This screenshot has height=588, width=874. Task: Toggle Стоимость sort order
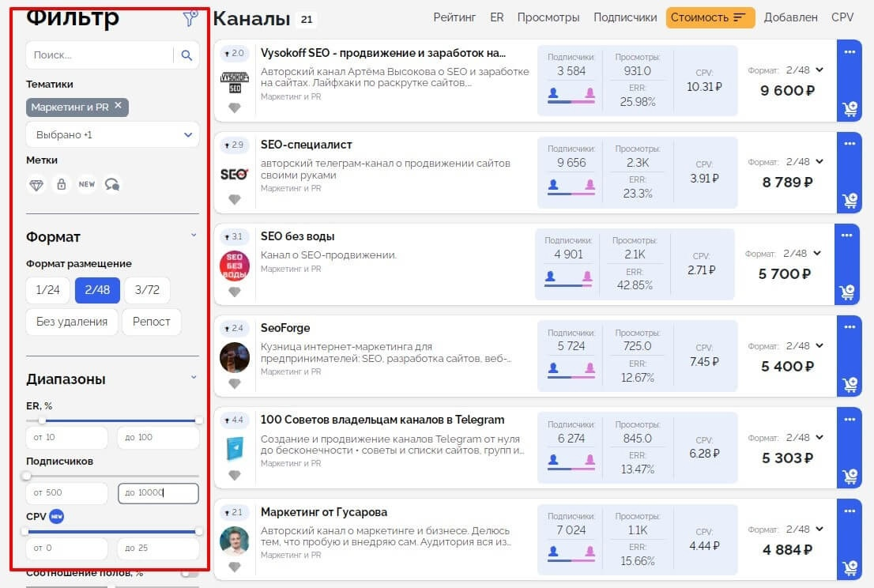(710, 17)
